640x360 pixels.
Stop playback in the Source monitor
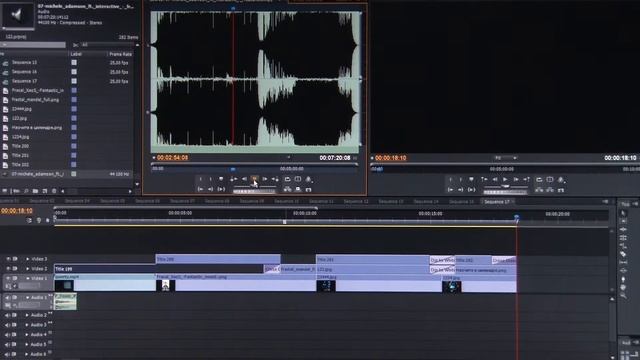click(x=254, y=179)
